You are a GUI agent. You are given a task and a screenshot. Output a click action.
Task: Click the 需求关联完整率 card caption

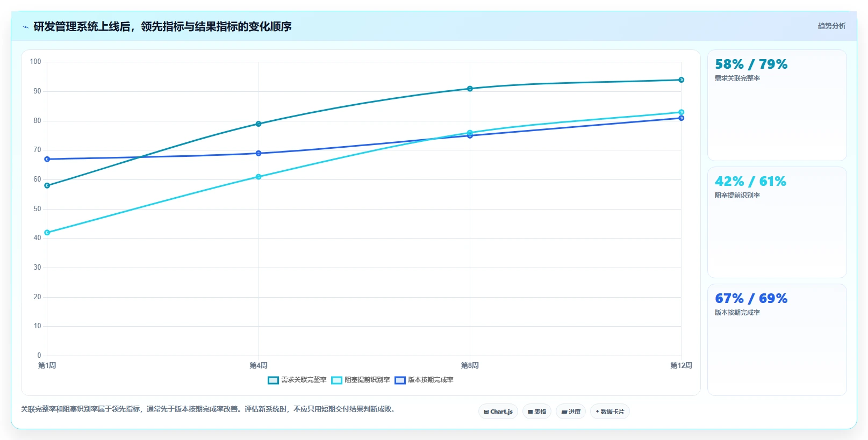coord(737,78)
